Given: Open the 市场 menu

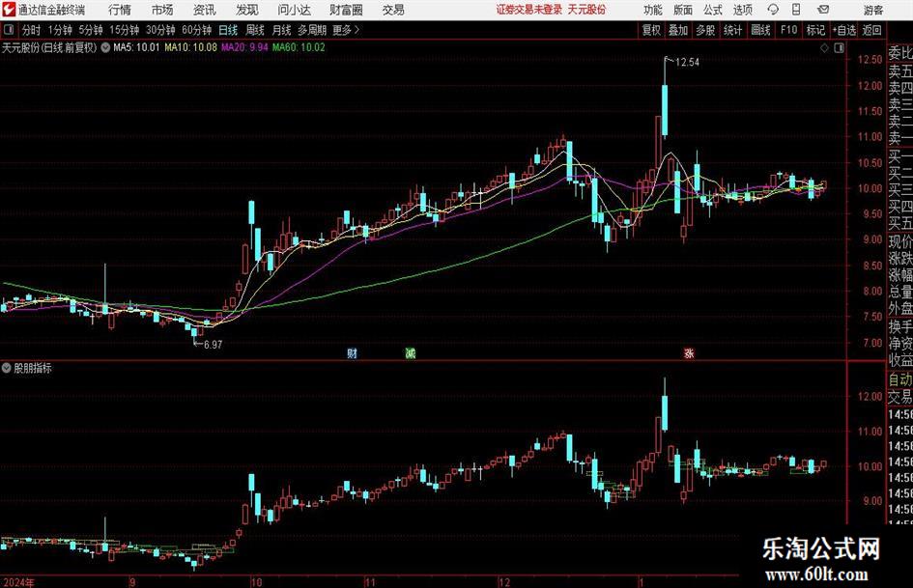Looking at the screenshot, I should [162, 10].
